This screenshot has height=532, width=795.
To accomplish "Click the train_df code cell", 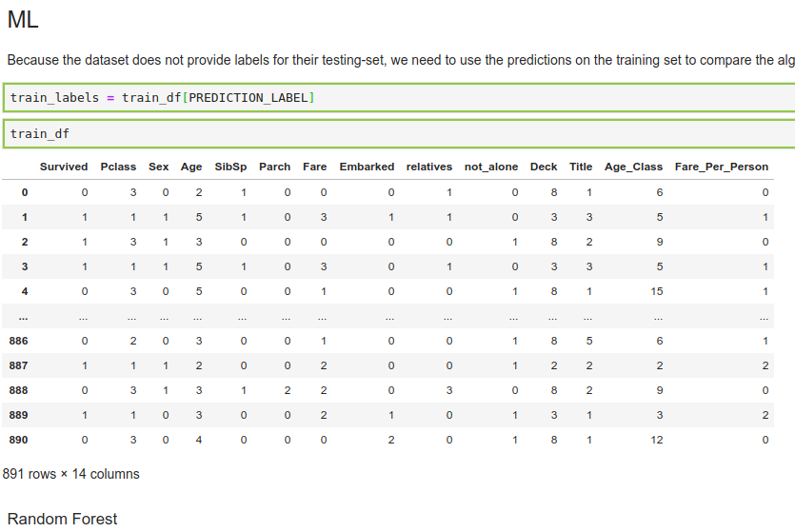I will coord(400,133).
